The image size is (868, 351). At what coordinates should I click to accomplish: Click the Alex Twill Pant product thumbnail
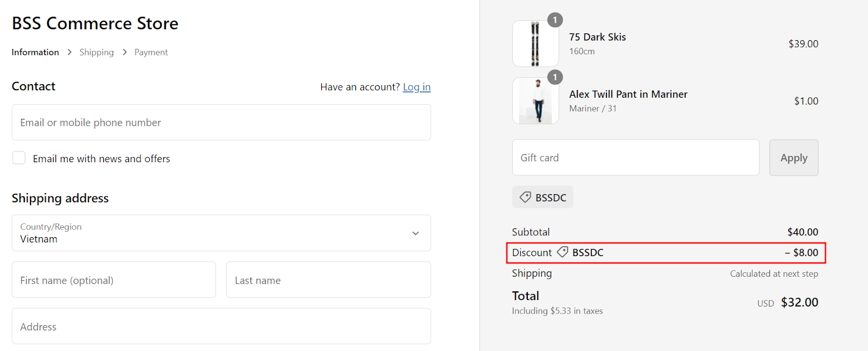(x=535, y=101)
